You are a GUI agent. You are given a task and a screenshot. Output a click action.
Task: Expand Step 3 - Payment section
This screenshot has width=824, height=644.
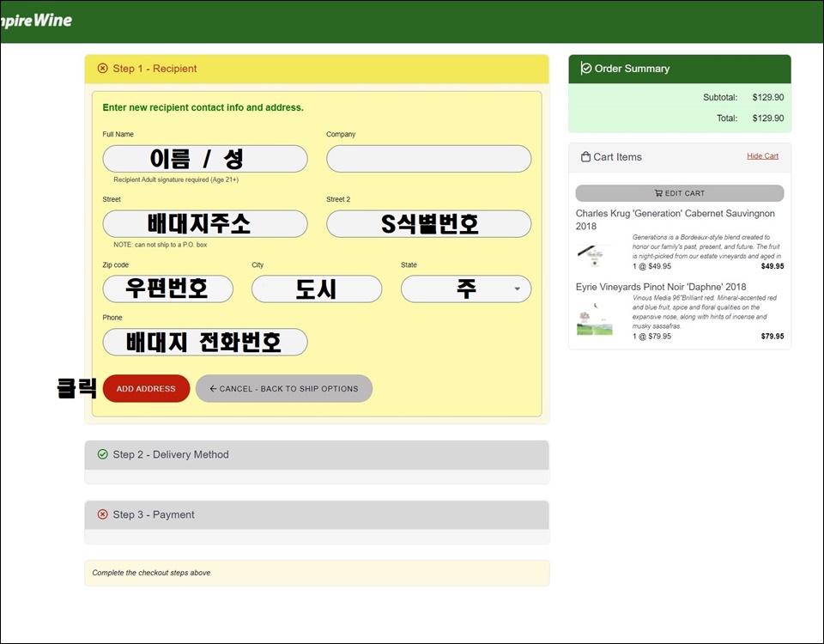(317, 514)
